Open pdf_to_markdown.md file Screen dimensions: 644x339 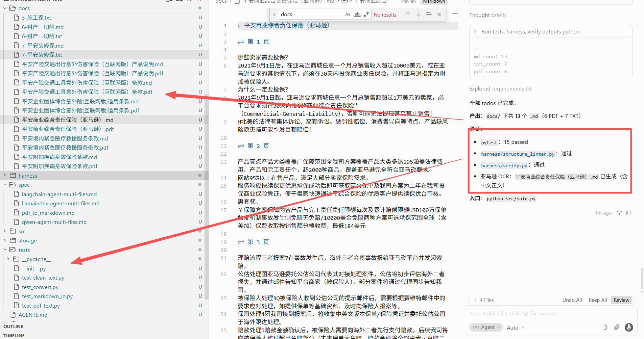coord(48,213)
